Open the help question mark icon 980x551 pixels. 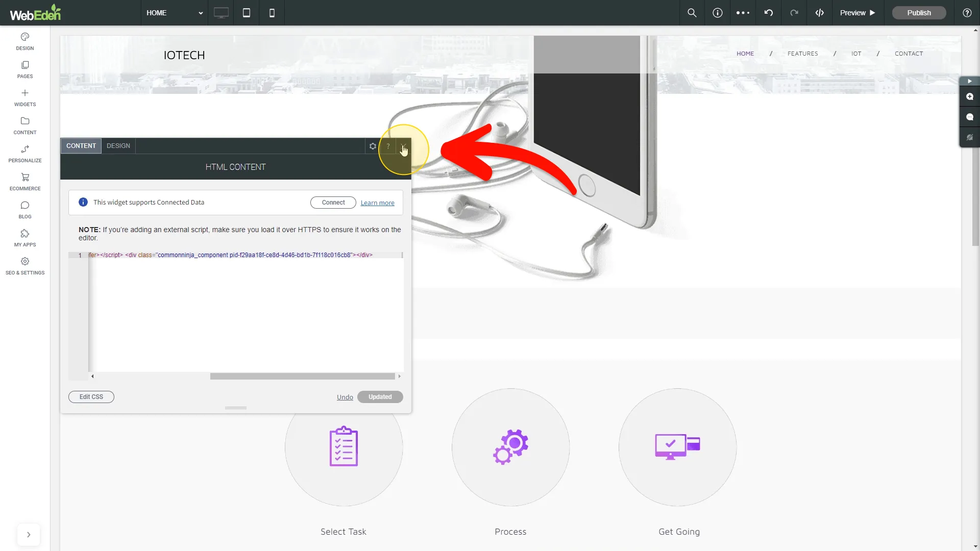tap(967, 13)
